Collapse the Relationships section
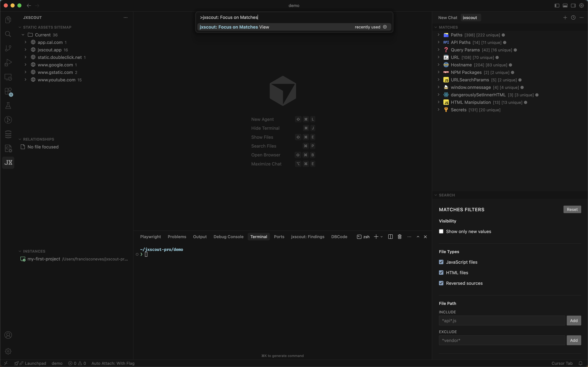This screenshot has width=588, height=367. point(20,139)
